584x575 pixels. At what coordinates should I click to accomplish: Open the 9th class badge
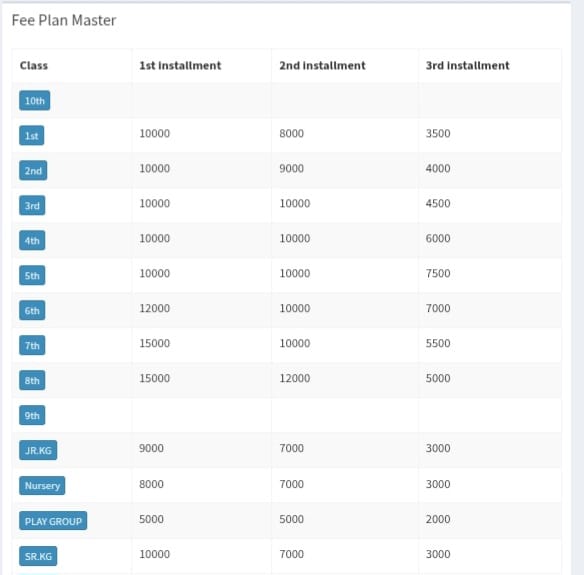tap(32, 416)
